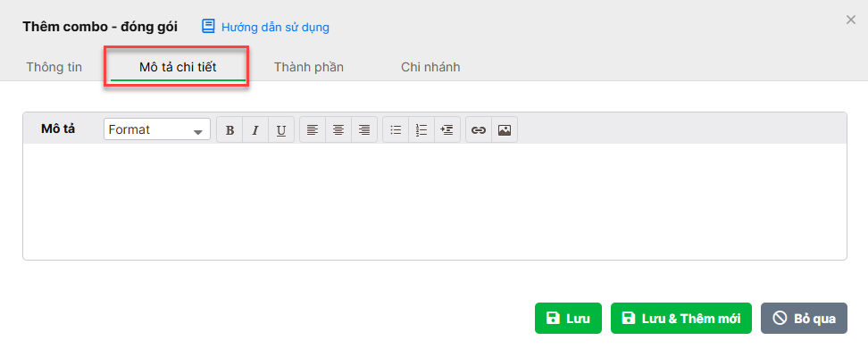Screen dimensions: 868x357
Task: Underline the selected description text
Action: click(281, 130)
